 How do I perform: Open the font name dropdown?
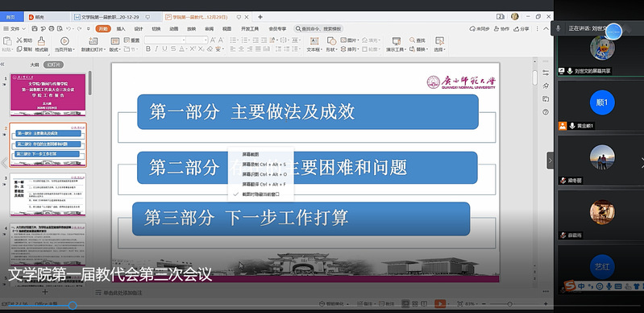click(x=184, y=40)
